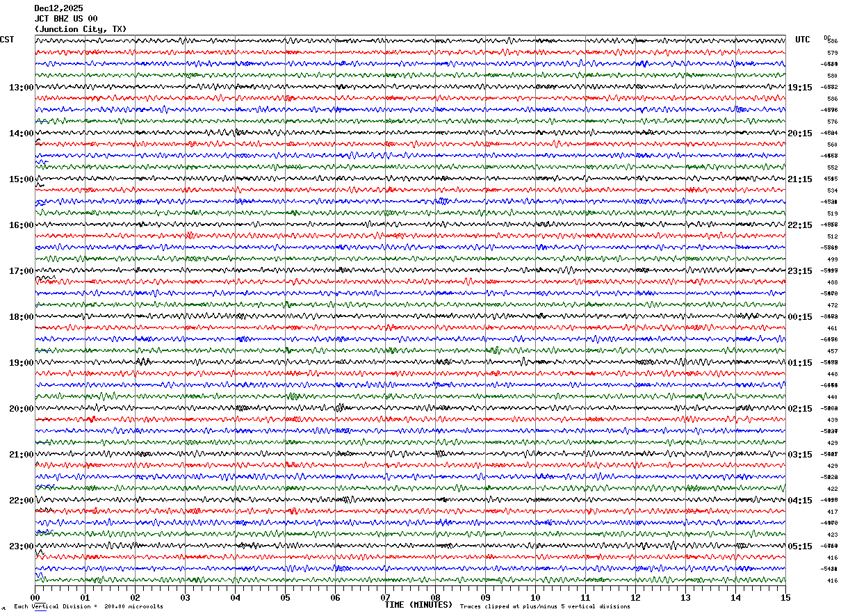This screenshot has width=841, height=616.
Task: Click the DC offset value 579
Action: coord(832,53)
